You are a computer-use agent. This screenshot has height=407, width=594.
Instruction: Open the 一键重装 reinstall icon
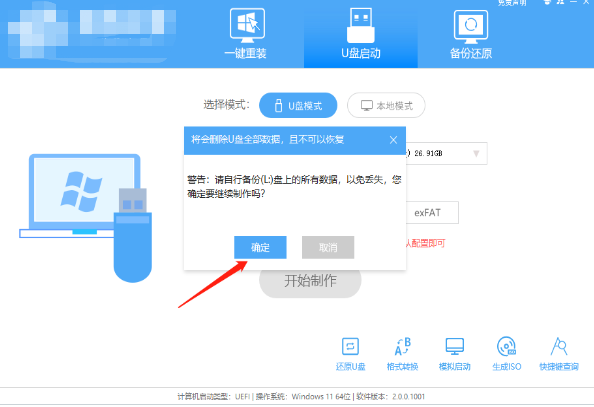(246, 34)
